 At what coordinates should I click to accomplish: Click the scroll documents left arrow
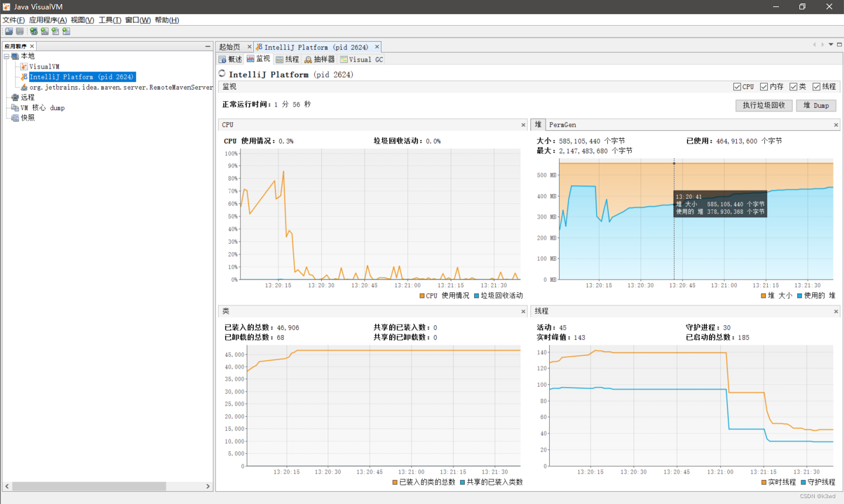coord(814,45)
